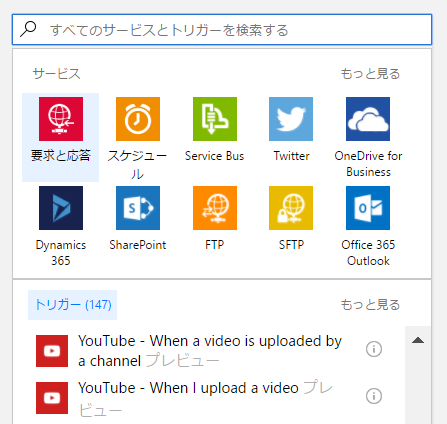Choose the スケジュール alarm clock icon
447x424 pixels.
[138, 119]
